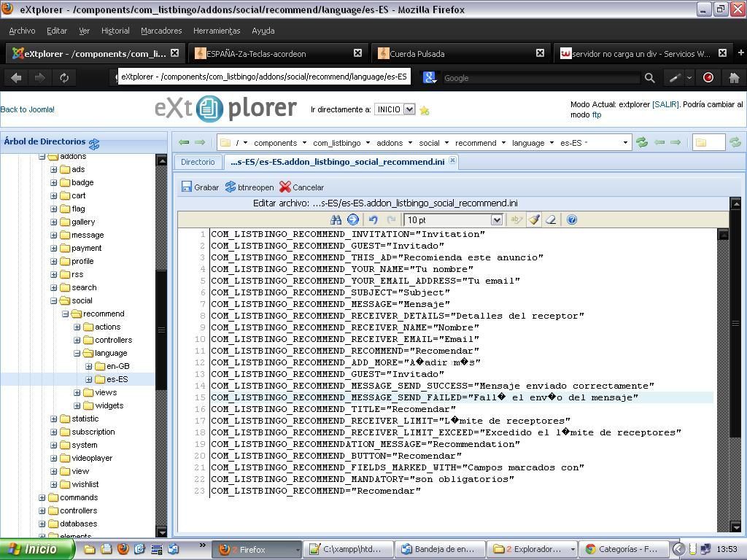Open the INICIO jump-to dropdown
Viewport: 747px width, 560px height.
tap(409, 109)
